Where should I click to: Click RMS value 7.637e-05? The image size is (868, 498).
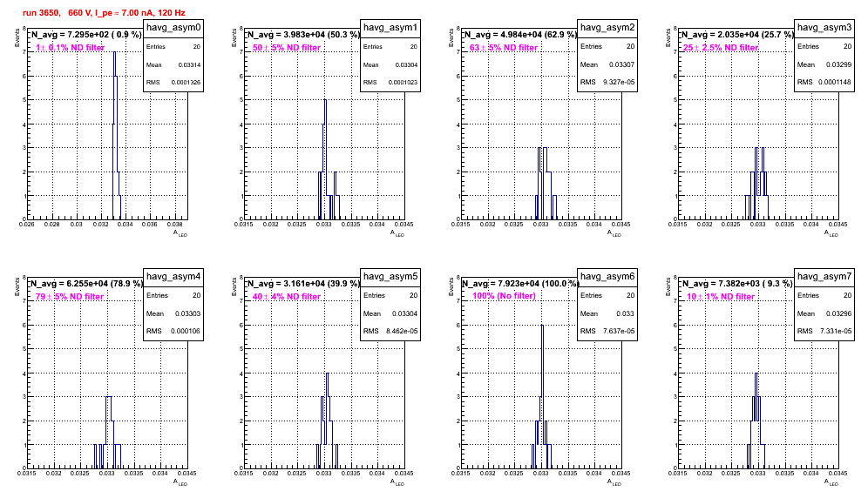pos(620,332)
